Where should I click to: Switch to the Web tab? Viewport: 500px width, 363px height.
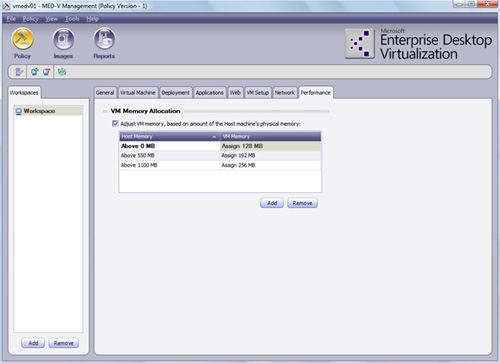point(235,93)
